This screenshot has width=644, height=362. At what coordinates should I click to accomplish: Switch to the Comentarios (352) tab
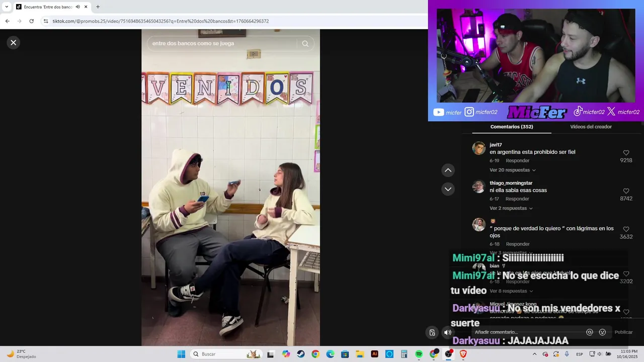(x=512, y=127)
